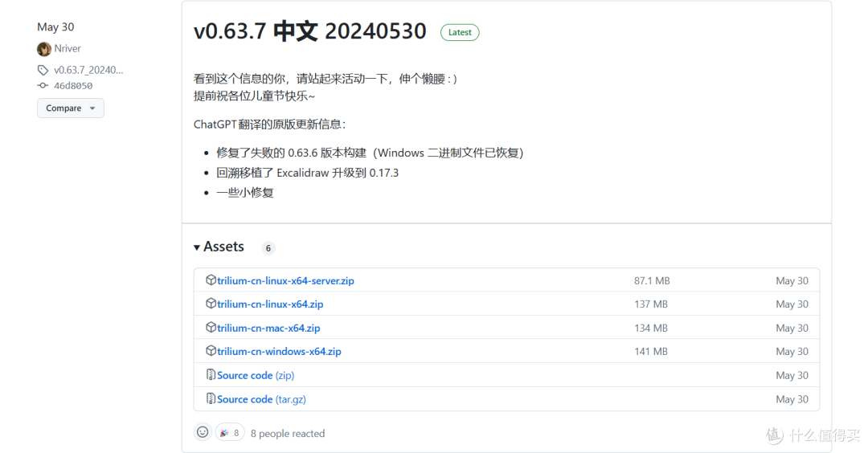
Task: Download trilium-cn-linux-x64.zip
Action: [269, 304]
